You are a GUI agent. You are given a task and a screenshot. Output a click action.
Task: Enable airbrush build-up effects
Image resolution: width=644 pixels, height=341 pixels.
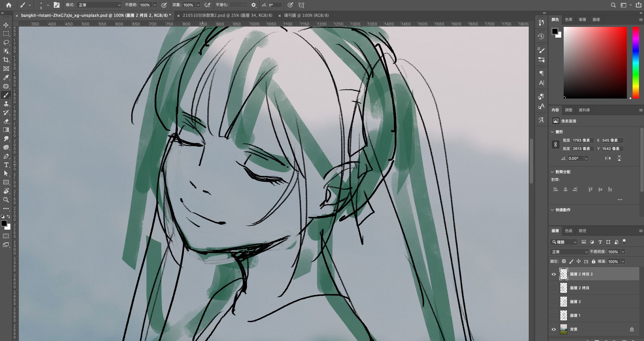pos(208,5)
